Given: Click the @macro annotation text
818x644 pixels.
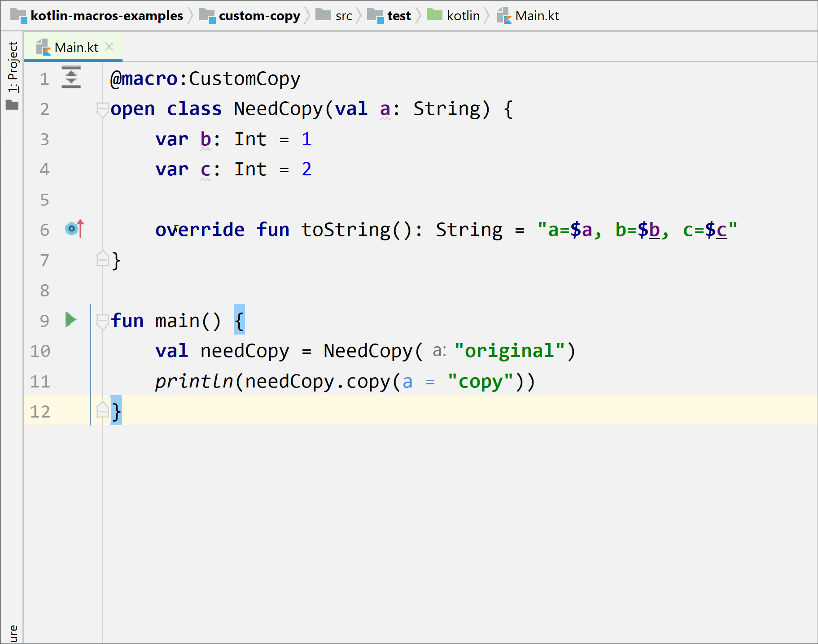Looking at the screenshot, I should [144, 79].
